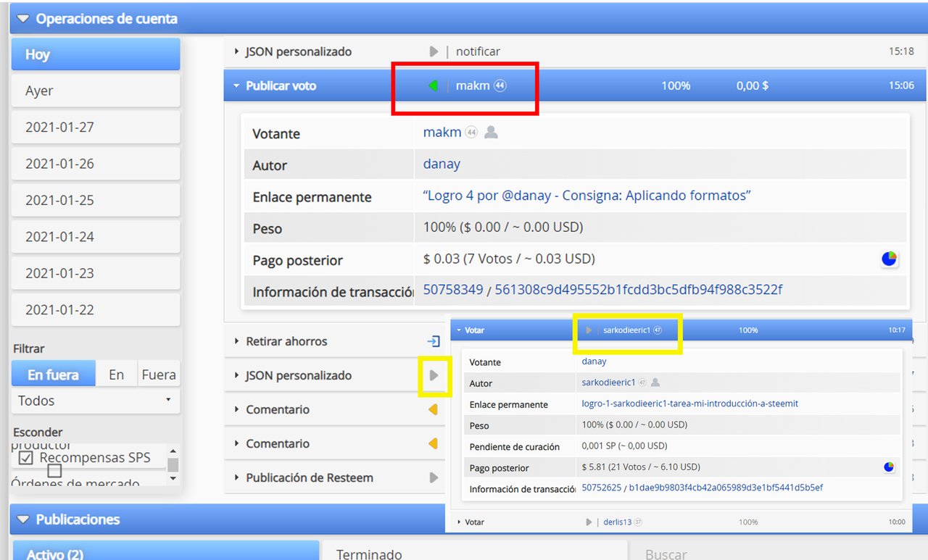Click down arrow on Esconder list scrollbar
Viewport: 928px width, 560px height.
click(173, 479)
